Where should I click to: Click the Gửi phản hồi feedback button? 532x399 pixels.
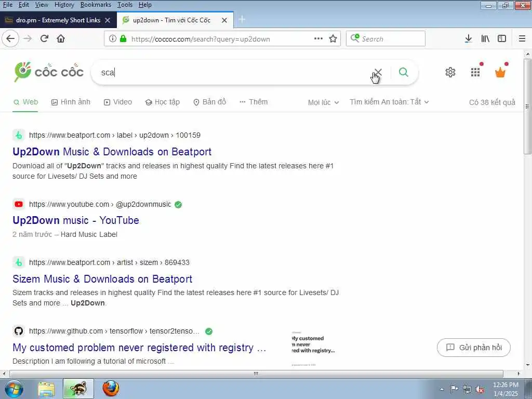474,348
